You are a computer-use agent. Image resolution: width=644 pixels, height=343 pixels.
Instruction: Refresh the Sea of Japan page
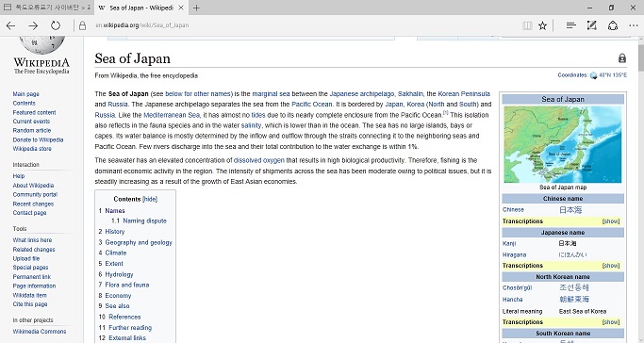pos(56,25)
